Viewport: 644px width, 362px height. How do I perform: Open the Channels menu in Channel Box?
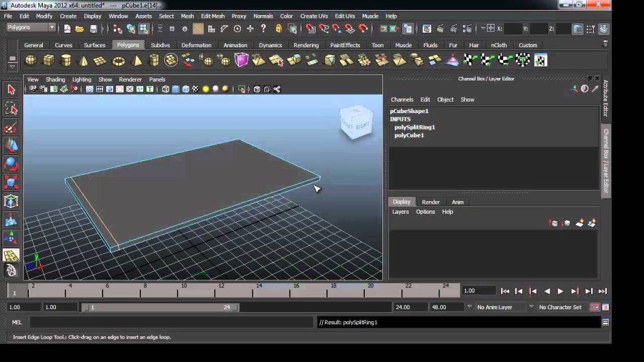point(402,100)
